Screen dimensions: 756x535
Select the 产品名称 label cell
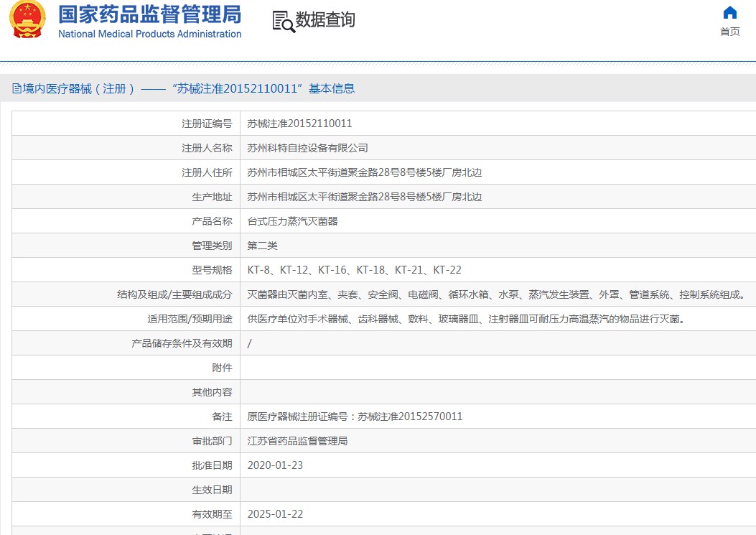pyautogui.click(x=126, y=221)
